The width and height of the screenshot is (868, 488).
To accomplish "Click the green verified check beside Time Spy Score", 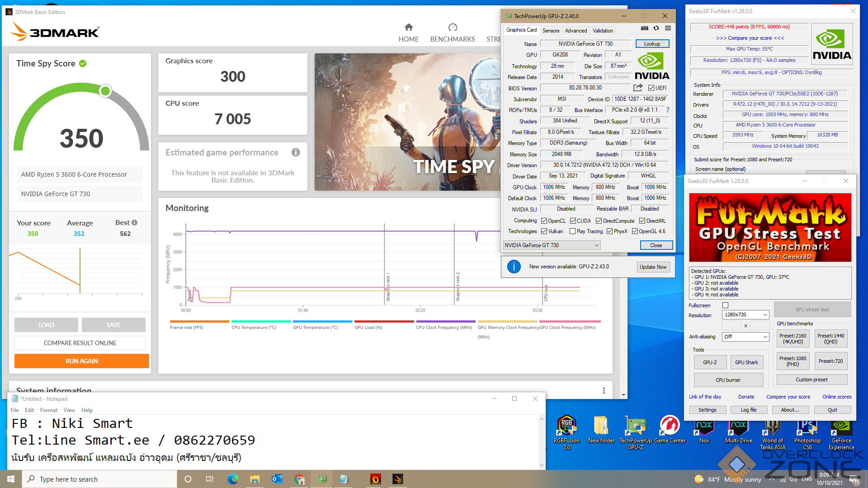I will (83, 63).
